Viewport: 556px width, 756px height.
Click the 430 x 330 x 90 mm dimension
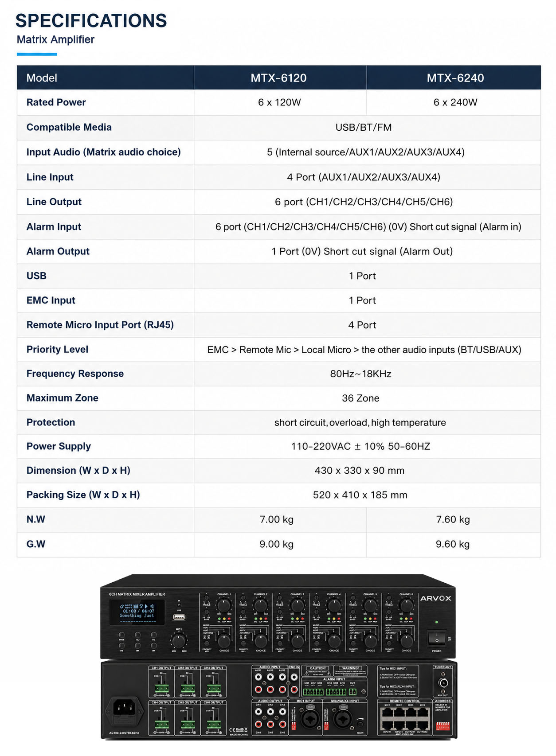360,471
